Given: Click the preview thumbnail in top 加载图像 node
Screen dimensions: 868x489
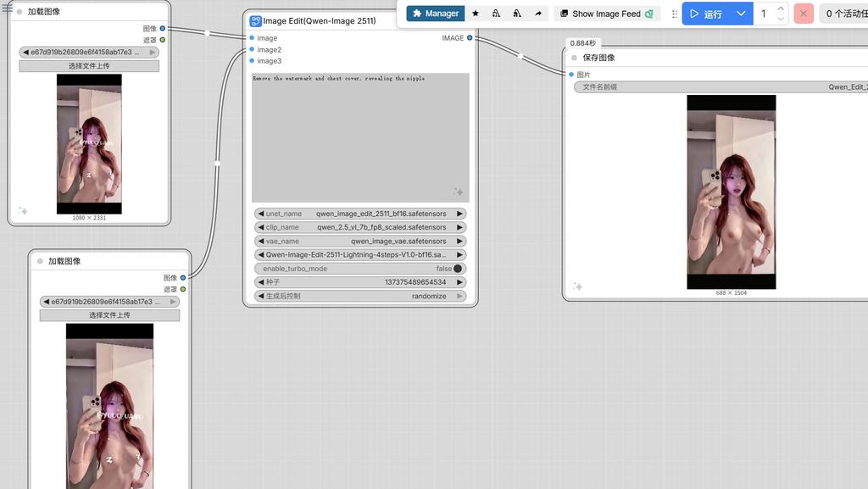Looking at the screenshot, I should click(x=89, y=144).
